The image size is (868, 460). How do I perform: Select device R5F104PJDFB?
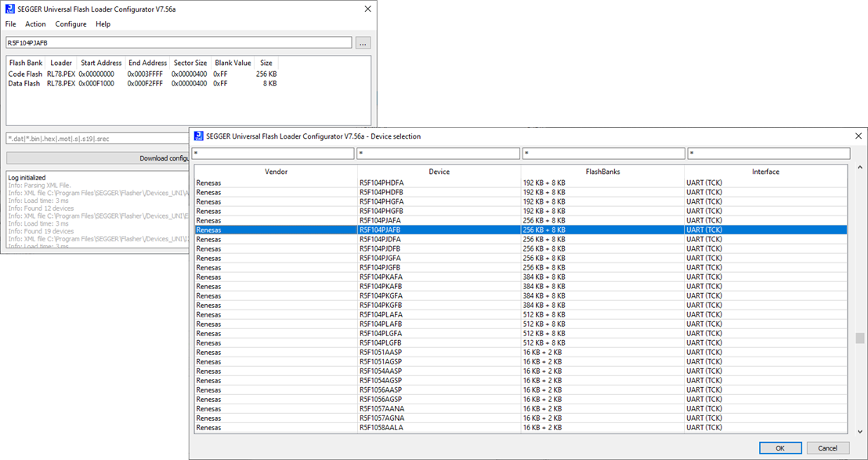(x=521, y=248)
